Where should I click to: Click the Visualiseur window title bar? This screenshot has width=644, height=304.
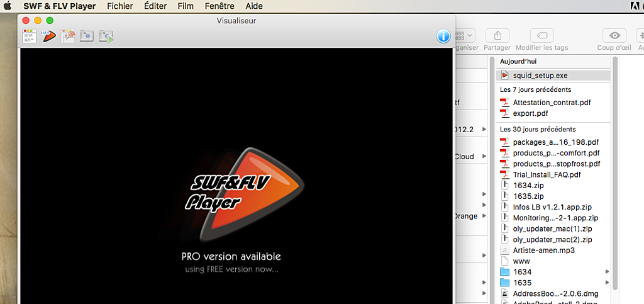tap(236, 21)
